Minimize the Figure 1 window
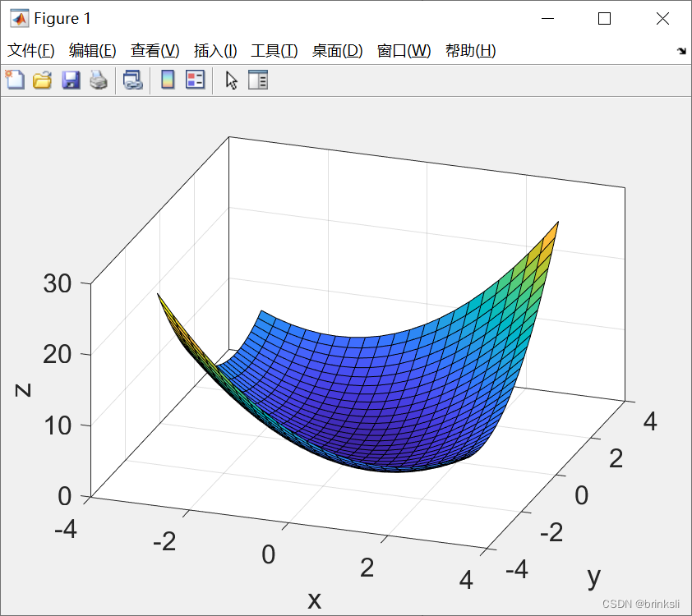692x616 pixels. (547, 19)
